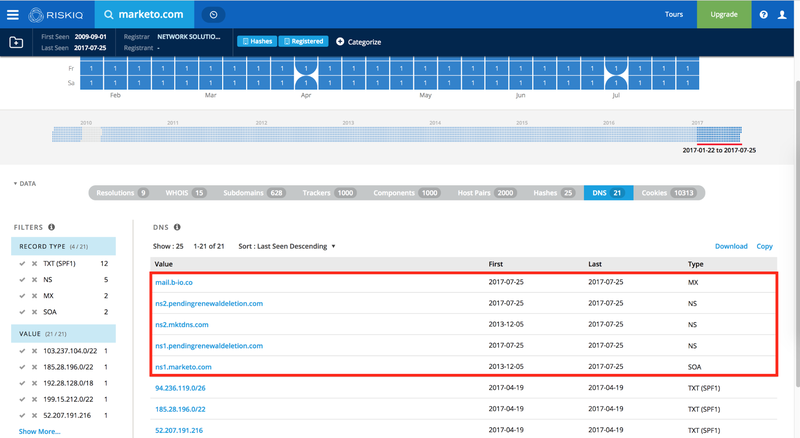Click the add-to-project folder icon
The width and height of the screenshot is (800, 438).
pyautogui.click(x=16, y=42)
